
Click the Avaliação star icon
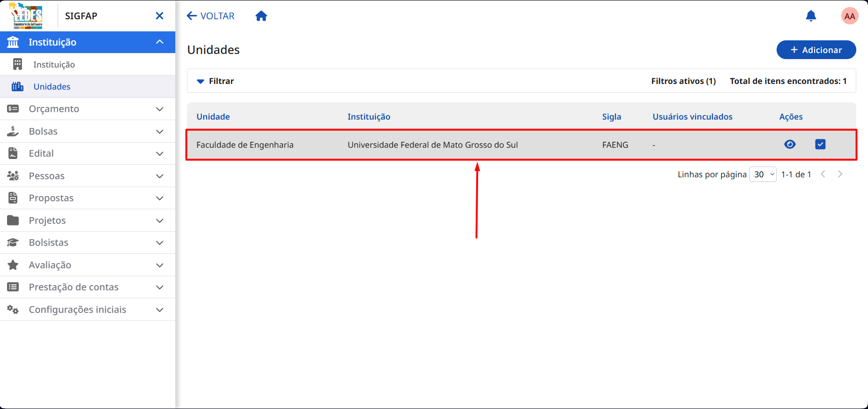pyautogui.click(x=13, y=265)
